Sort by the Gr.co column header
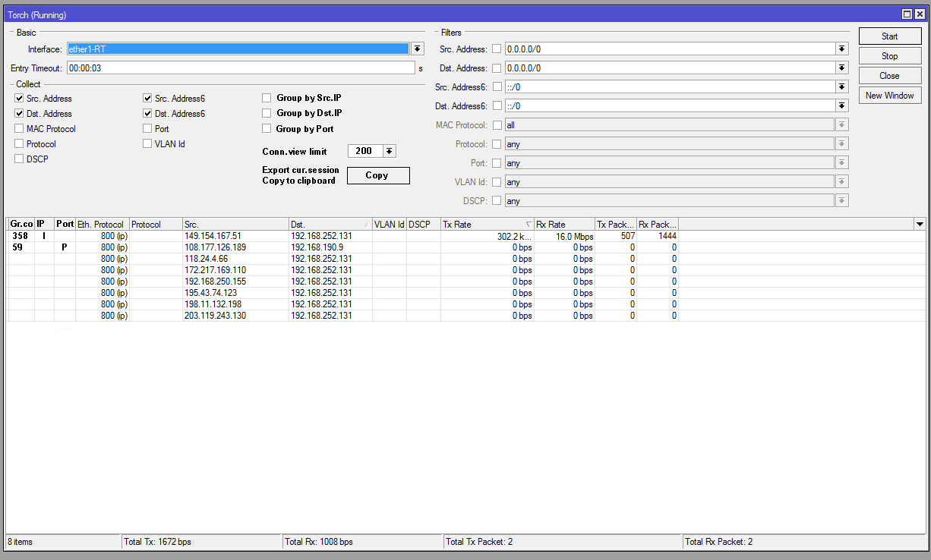This screenshot has height=560, width=931. coord(21,225)
